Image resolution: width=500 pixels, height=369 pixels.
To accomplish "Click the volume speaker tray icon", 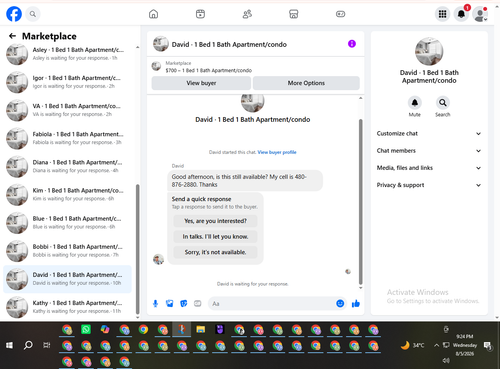I will coord(446,361).
